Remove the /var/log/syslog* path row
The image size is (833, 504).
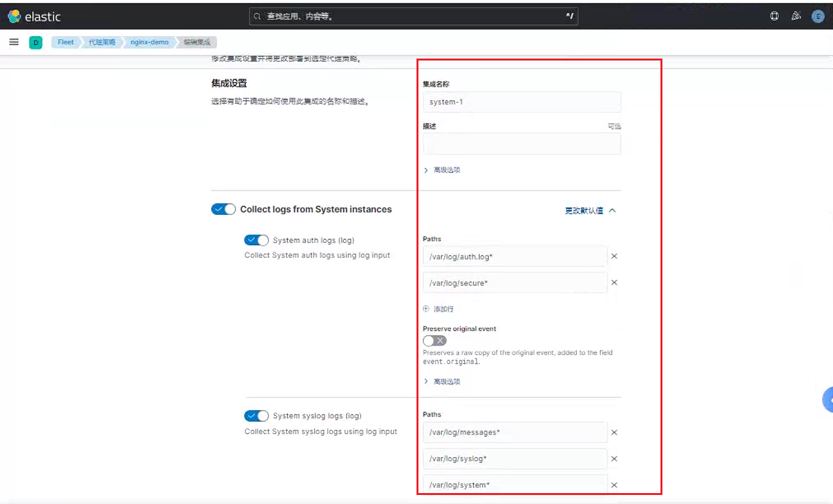[614, 459]
